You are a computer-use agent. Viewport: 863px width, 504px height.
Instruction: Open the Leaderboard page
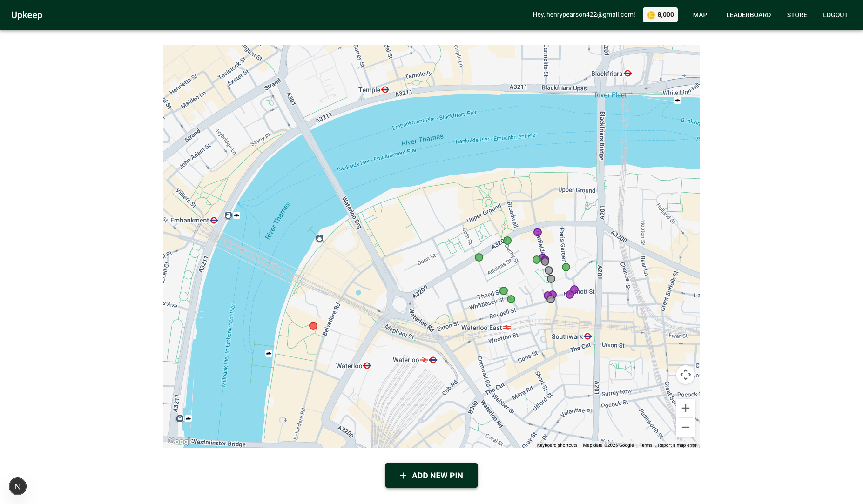tap(748, 15)
